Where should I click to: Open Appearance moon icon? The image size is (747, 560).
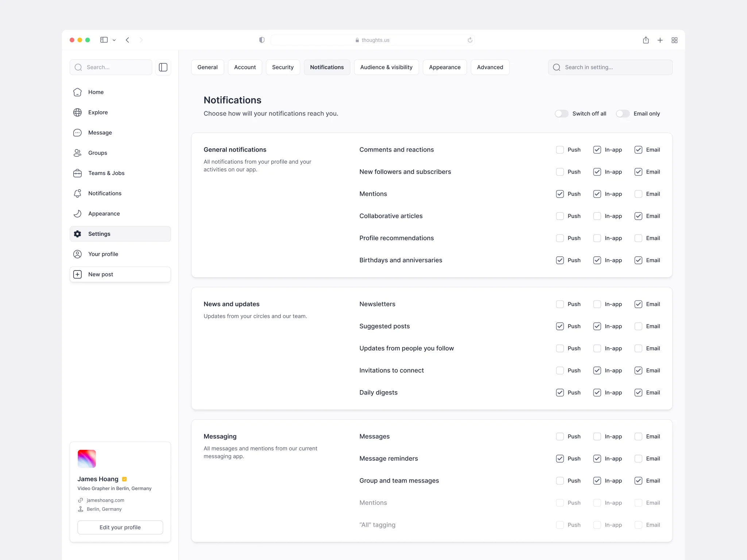coord(77,214)
